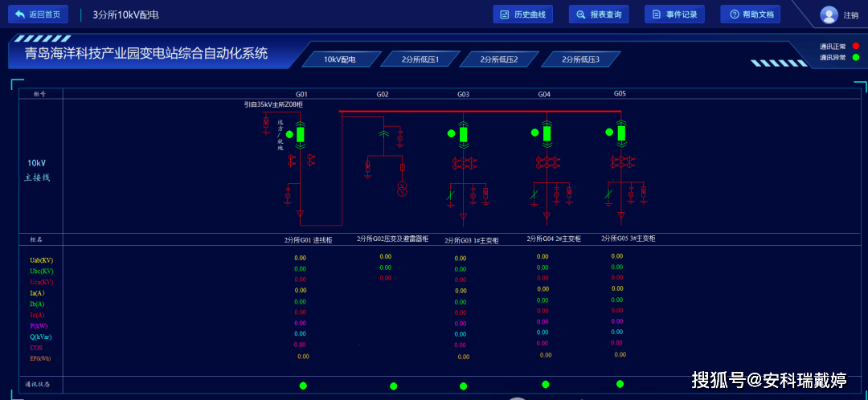Click the G01 cabinet number header

click(301, 95)
